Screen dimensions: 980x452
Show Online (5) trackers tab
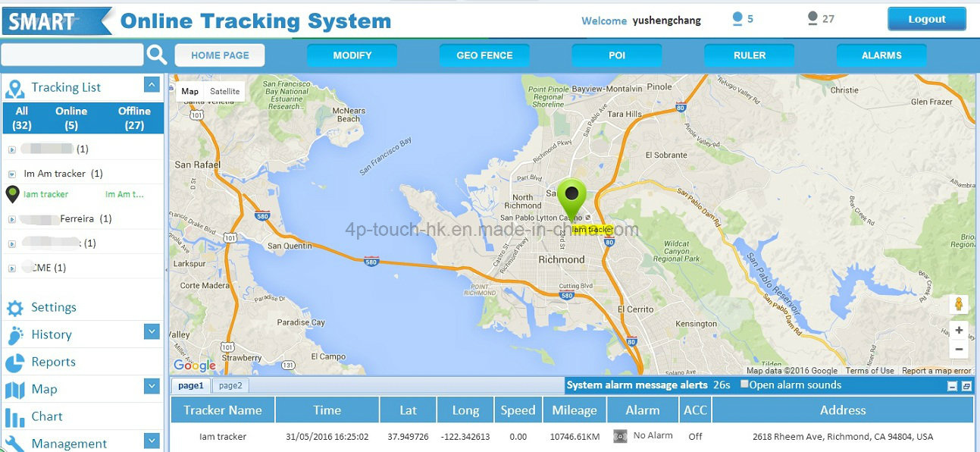71,118
